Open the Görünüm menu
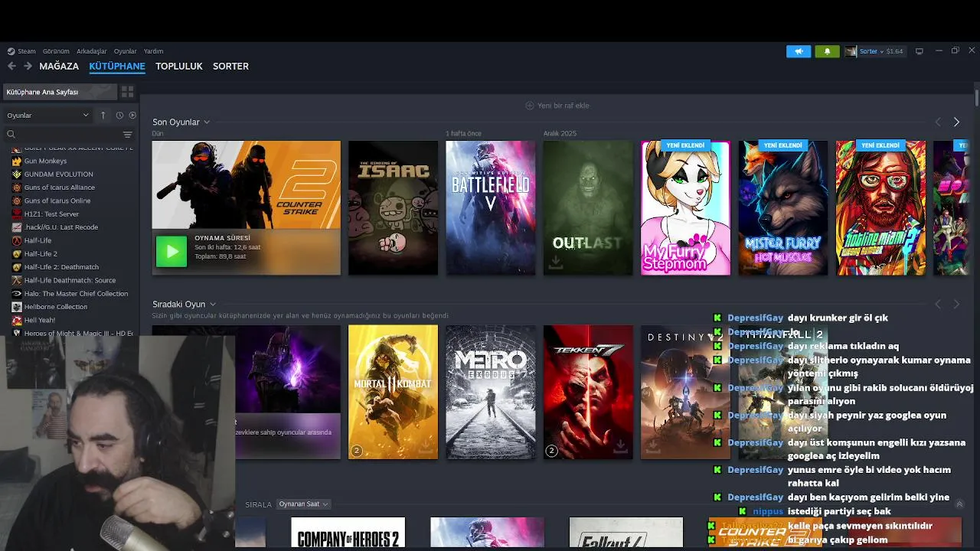The image size is (980, 551). pos(56,51)
